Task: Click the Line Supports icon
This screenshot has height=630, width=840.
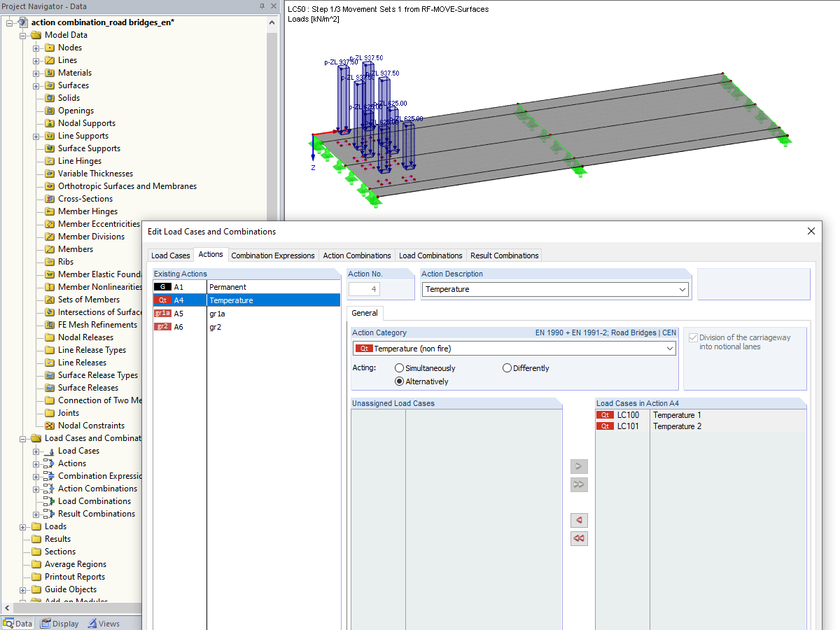Action: [50, 136]
